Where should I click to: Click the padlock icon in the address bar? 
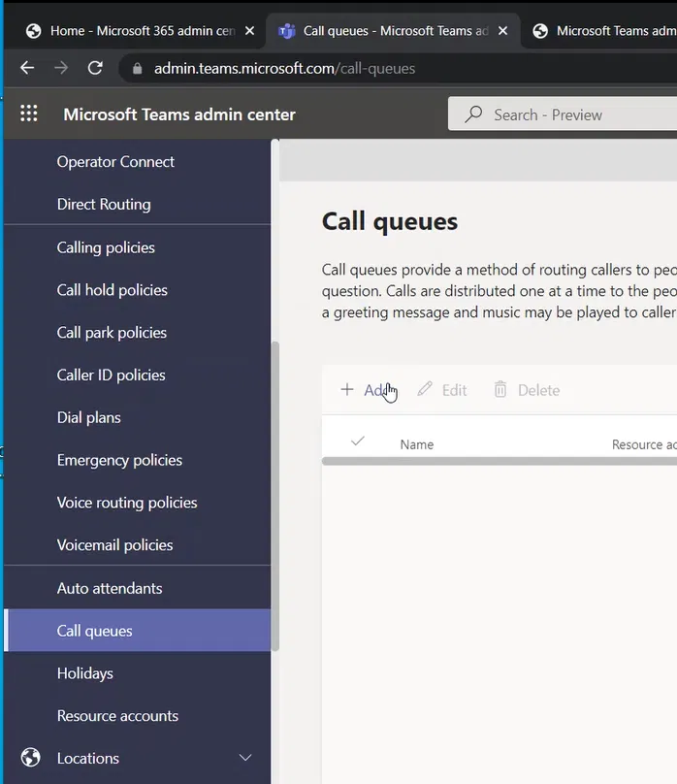click(137, 69)
